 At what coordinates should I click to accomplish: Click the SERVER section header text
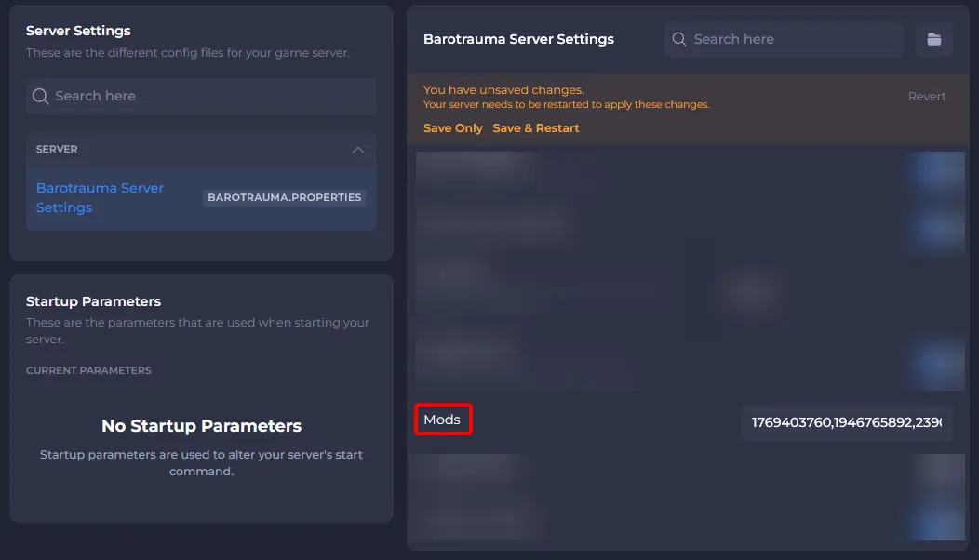pyautogui.click(x=57, y=149)
